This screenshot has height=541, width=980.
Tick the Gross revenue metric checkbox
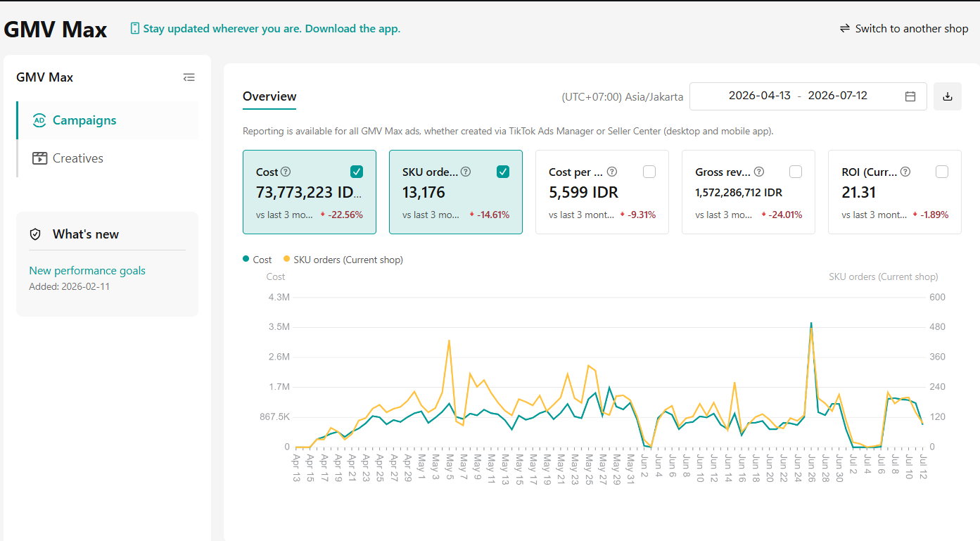tap(796, 172)
